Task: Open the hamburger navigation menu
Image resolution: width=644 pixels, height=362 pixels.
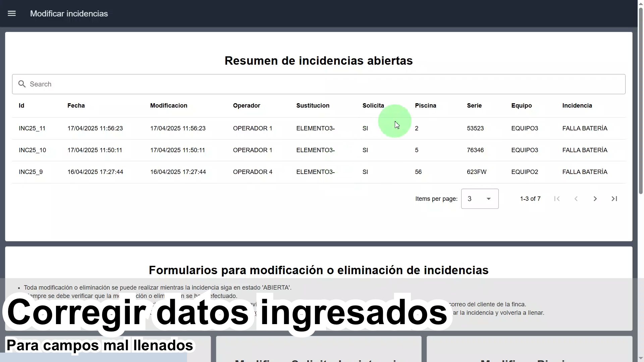Action: [12, 13]
